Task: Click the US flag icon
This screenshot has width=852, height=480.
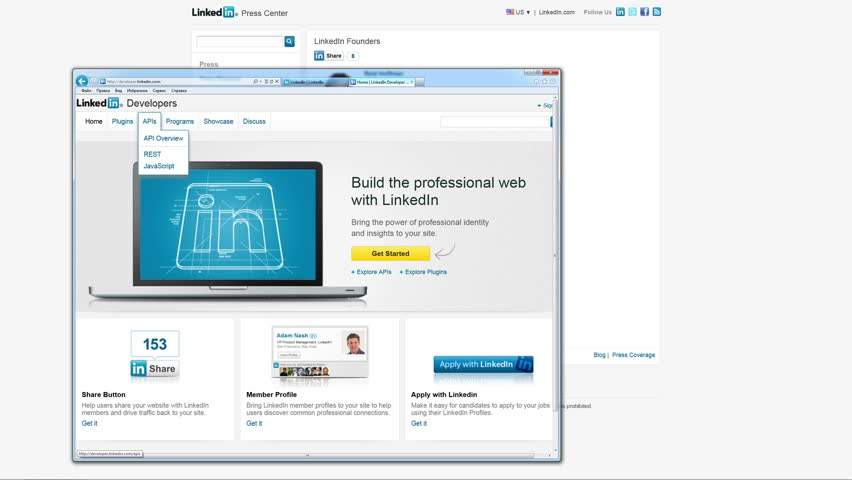Action: (510, 11)
